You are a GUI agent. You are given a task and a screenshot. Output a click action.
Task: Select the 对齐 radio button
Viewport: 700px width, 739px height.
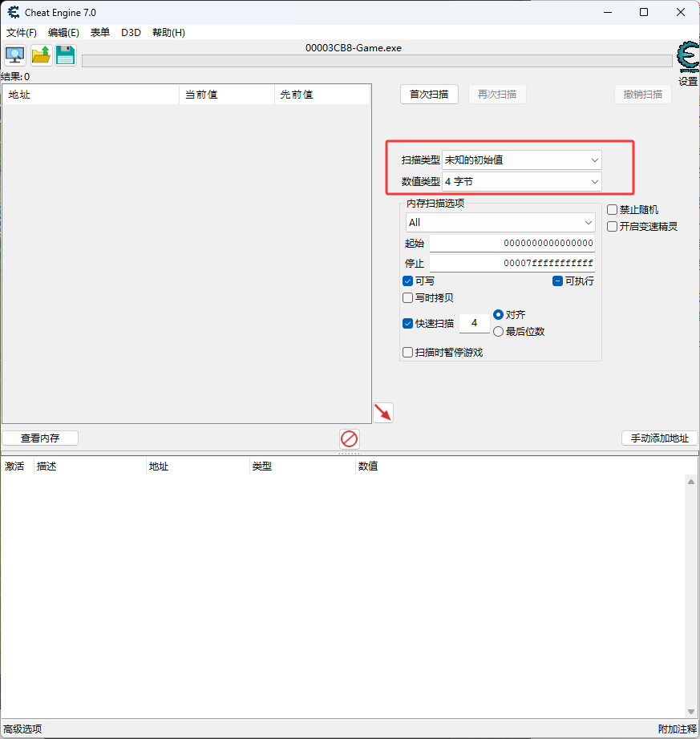498,314
